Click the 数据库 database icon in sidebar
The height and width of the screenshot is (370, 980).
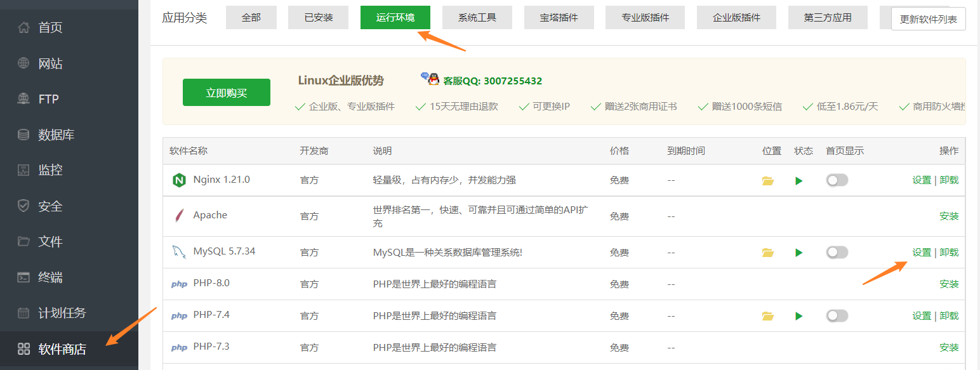[x=23, y=135]
